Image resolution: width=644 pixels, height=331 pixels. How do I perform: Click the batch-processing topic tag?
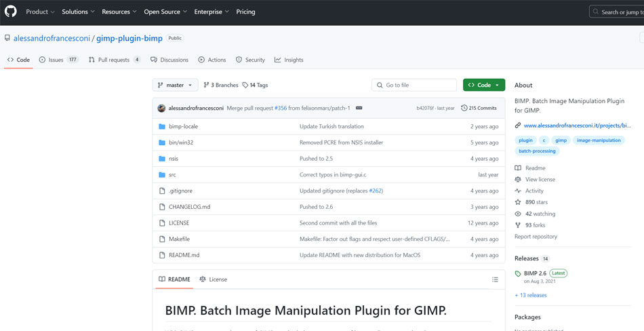tap(537, 151)
